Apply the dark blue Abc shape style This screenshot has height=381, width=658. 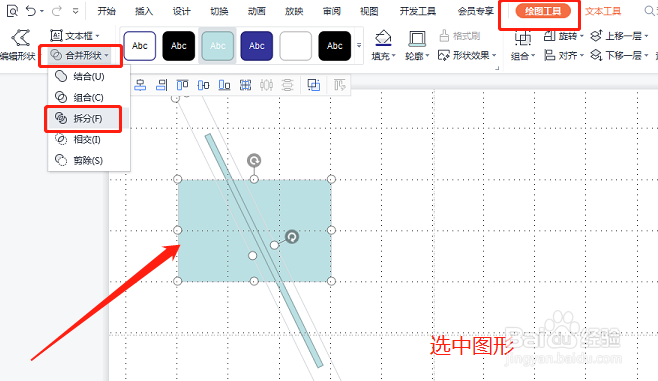(257, 46)
